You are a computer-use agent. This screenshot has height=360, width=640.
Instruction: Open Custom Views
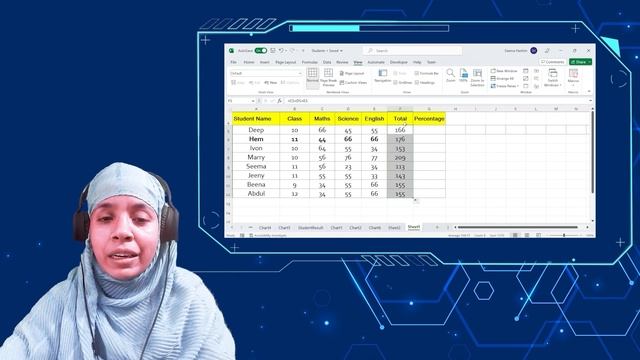pos(353,83)
